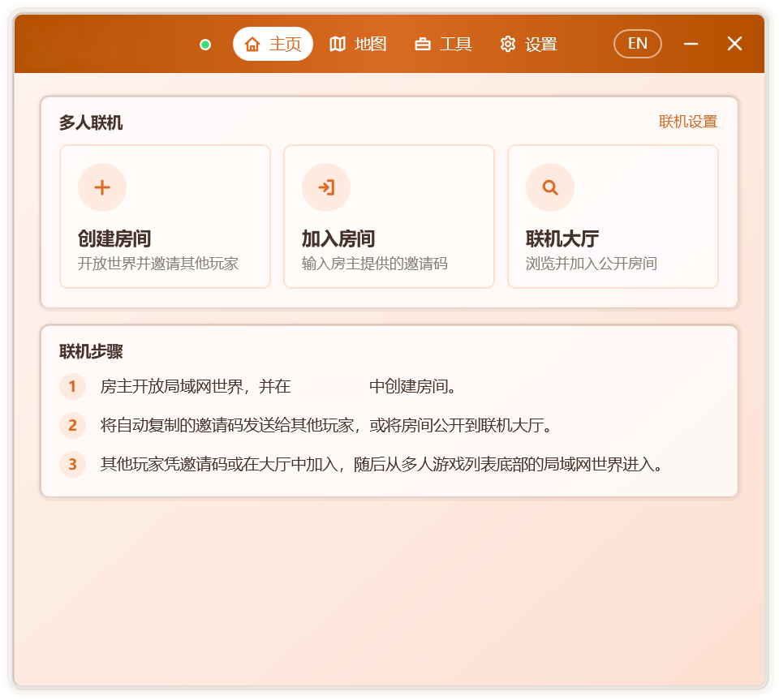The width and height of the screenshot is (779, 700).
Task: Close the application window
Action: pyautogui.click(x=735, y=44)
